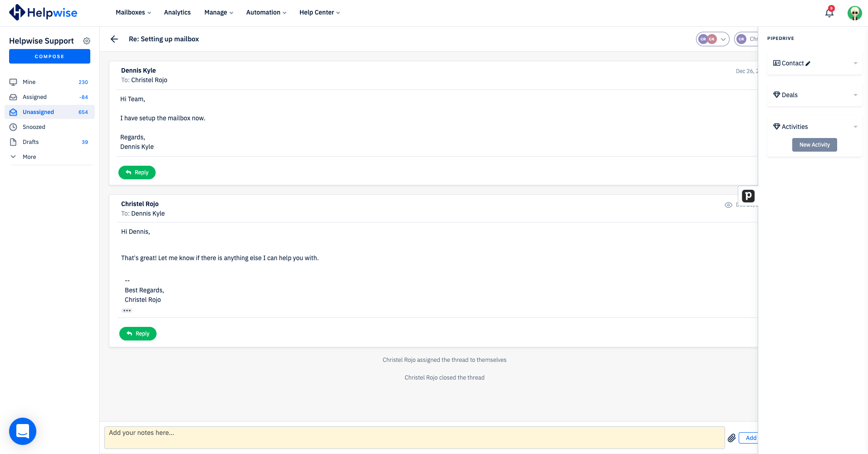Open the Pipedrive integration icon

(748, 196)
